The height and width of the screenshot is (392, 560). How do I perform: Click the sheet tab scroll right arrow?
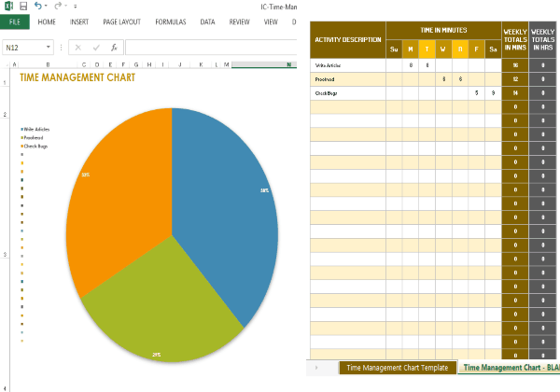coord(316,368)
